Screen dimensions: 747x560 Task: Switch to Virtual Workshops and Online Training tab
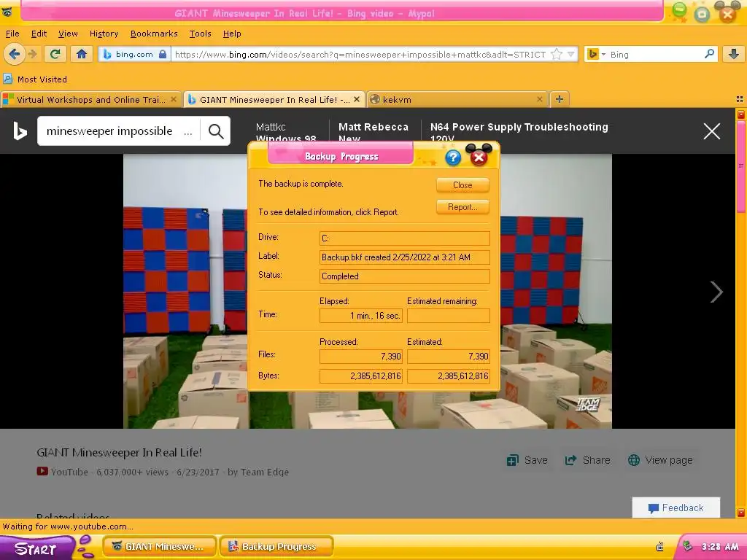(x=90, y=99)
